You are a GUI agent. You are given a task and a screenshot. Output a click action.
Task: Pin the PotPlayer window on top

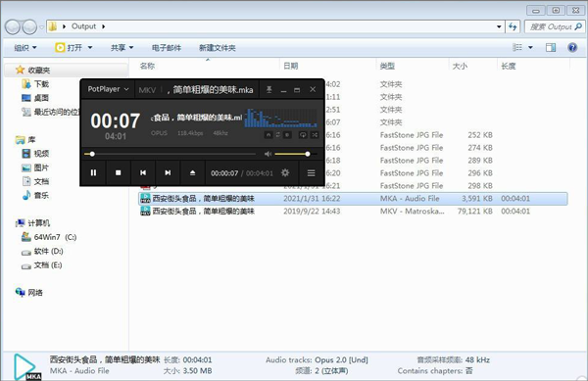(269, 89)
